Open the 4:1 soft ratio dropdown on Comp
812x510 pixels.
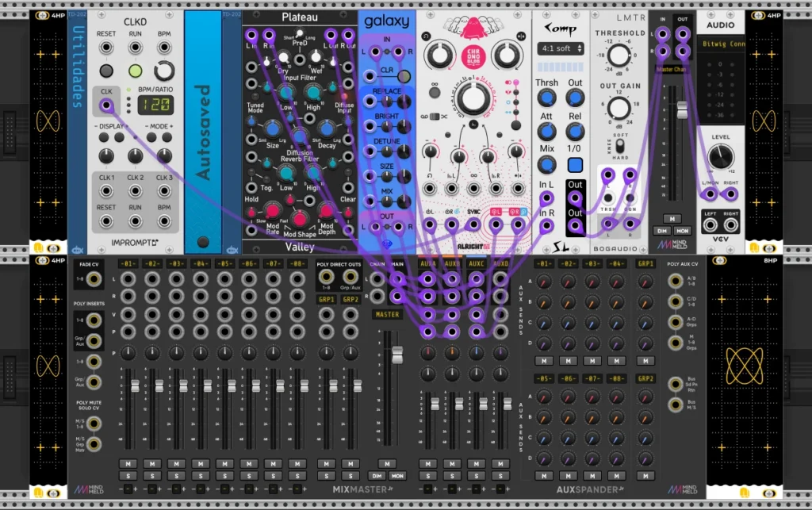coord(561,48)
